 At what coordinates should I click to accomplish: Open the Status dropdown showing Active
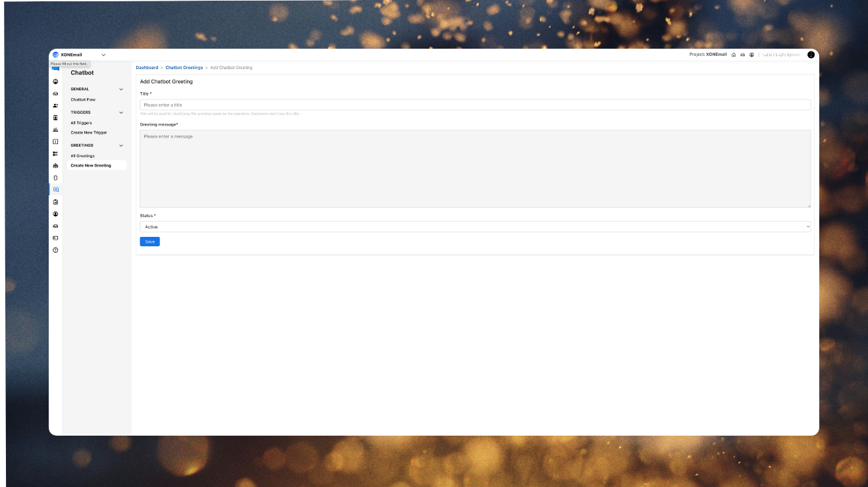[x=475, y=226]
